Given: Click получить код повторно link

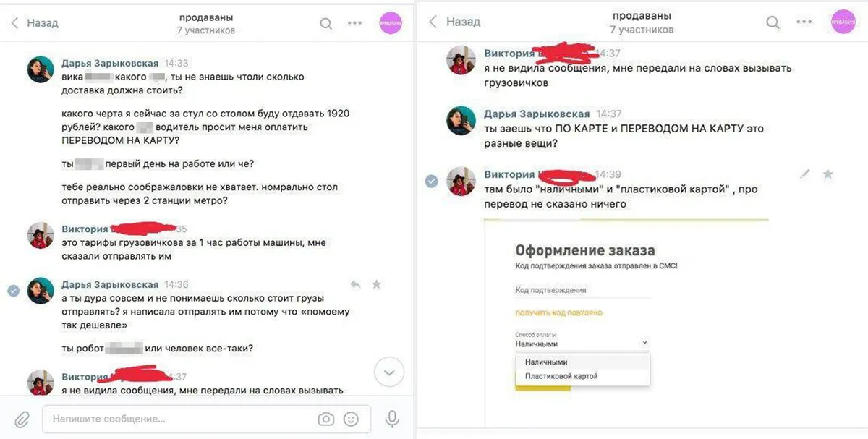Looking at the screenshot, I should click(x=558, y=313).
